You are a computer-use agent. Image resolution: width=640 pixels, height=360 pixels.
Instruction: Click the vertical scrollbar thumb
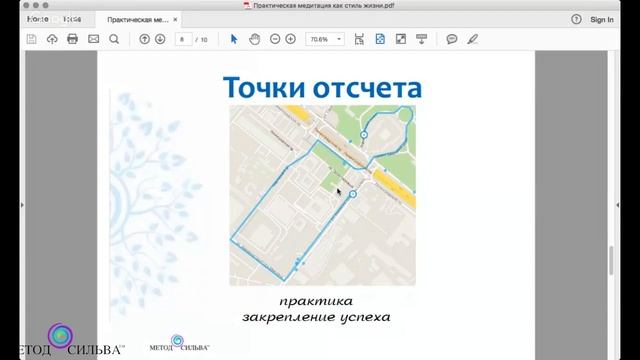click(x=611, y=260)
